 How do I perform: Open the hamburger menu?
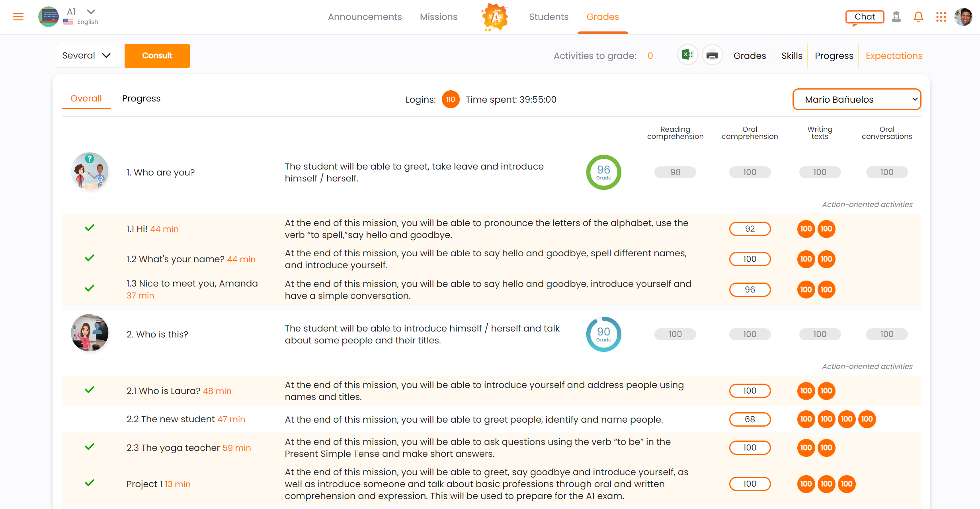click(18, 17)
